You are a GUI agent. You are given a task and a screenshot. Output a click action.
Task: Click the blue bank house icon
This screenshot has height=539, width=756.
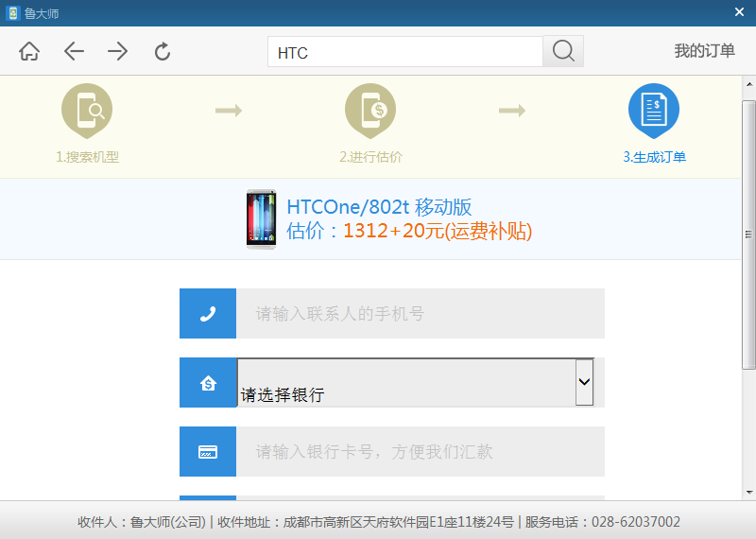pyautogui.click(x=208, y=383)
